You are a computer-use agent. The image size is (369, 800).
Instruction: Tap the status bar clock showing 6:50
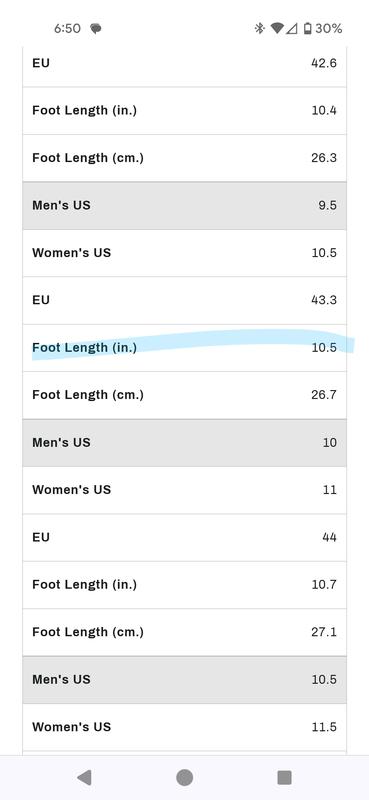[x=67, y=29]
